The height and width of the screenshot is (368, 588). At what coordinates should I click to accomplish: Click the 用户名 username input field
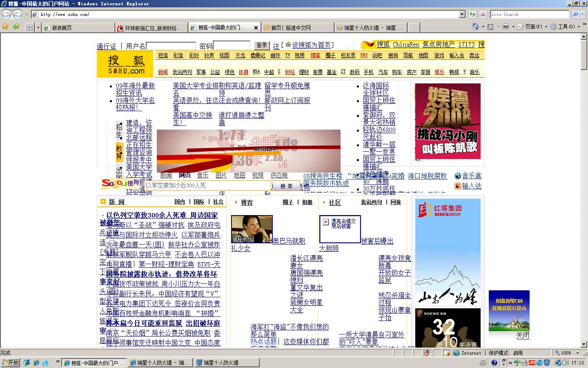[171, 46]
